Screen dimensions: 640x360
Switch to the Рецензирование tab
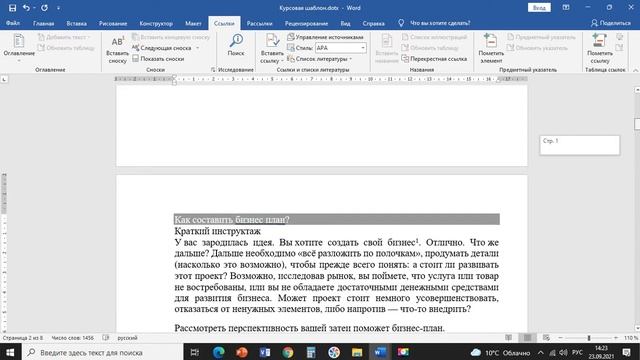[306, 23]
